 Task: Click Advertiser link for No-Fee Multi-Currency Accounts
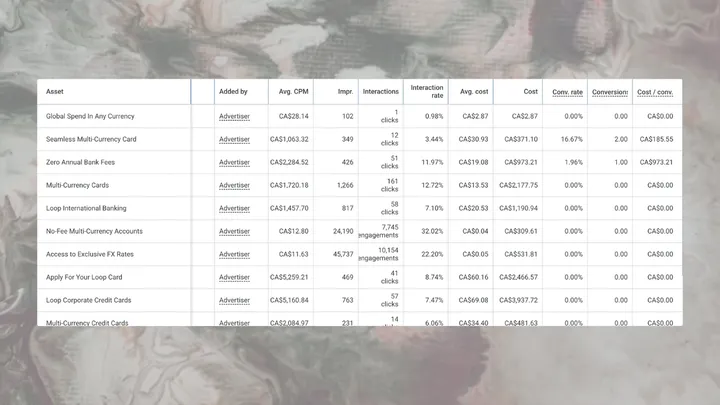[x=234, y=231]
